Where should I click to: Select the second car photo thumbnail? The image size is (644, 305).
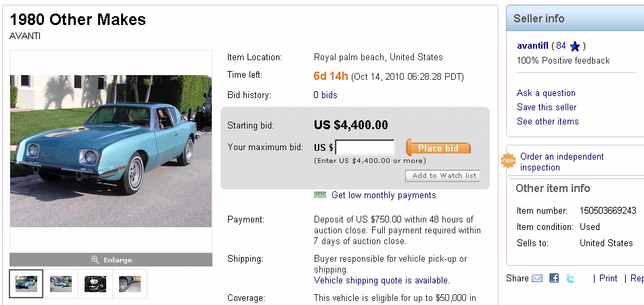[61, 284]
